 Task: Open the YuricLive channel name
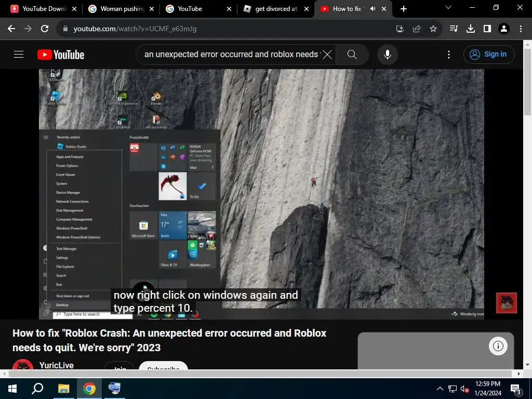click(x=56, y=365)
